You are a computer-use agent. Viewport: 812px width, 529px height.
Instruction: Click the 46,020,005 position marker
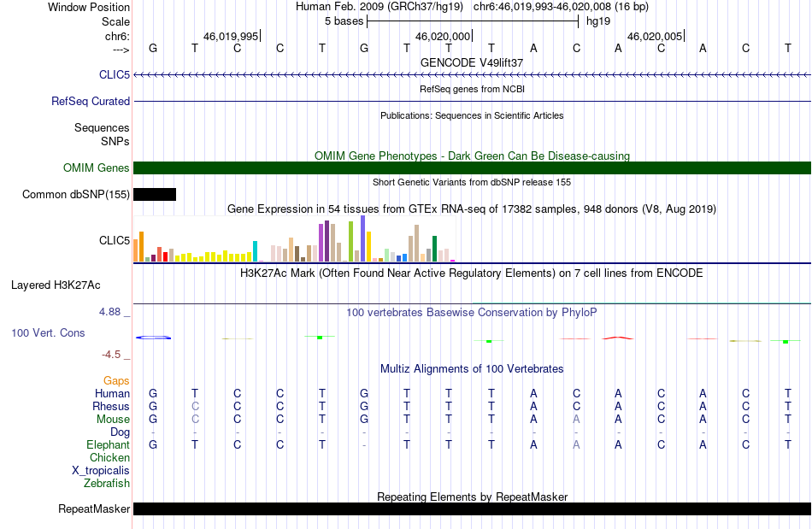(x=655, y=36)
